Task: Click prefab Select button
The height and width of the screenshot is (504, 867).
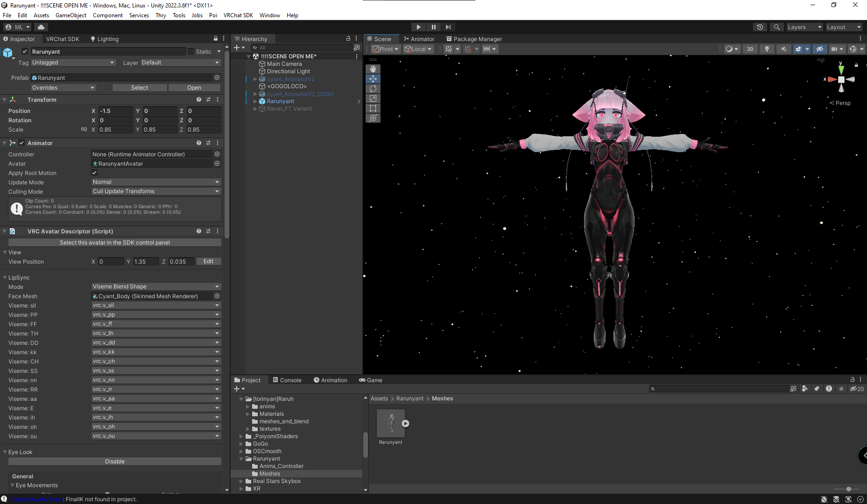Action: pyautogui.click(x=140, y=88)
